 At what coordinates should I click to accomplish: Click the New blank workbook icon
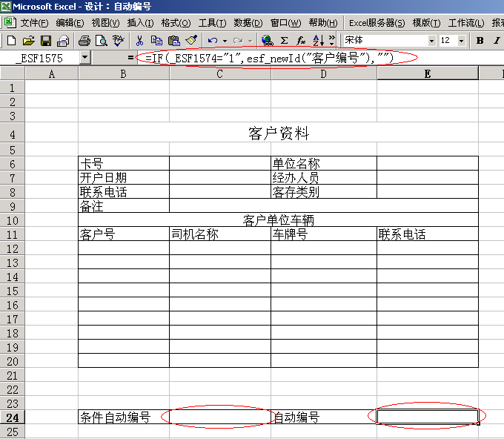pos(12,41)
